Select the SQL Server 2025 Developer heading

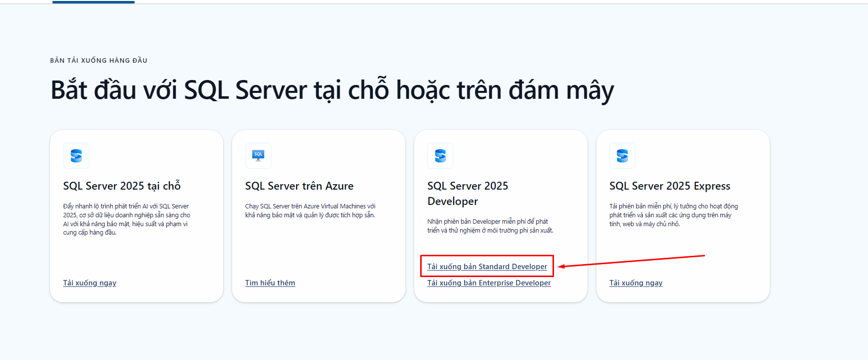[468, 194]
